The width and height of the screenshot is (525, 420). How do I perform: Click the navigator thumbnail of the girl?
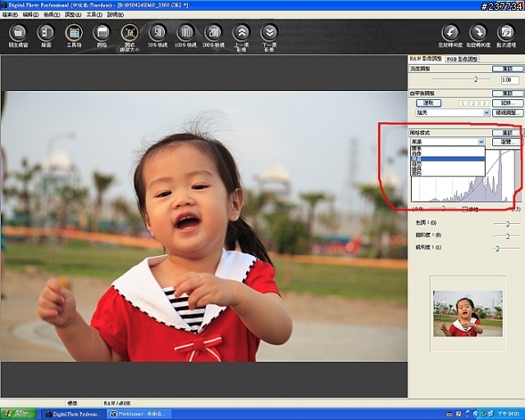[468, 313]
